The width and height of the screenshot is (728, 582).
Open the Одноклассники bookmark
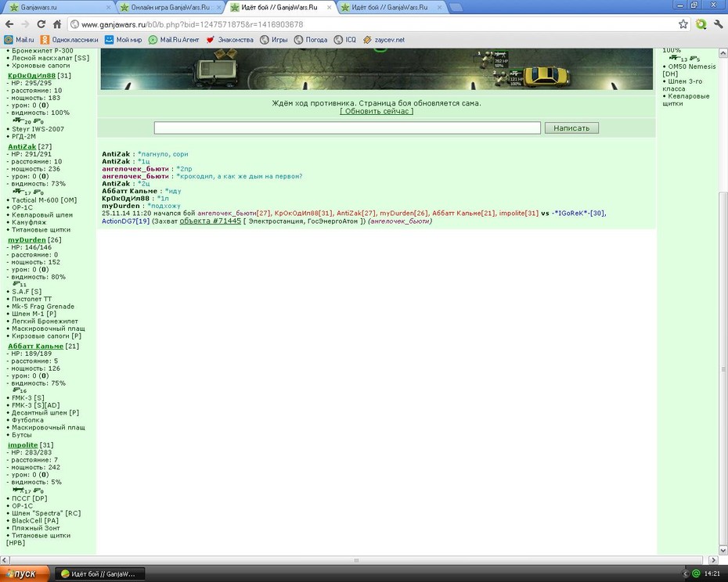69,40
